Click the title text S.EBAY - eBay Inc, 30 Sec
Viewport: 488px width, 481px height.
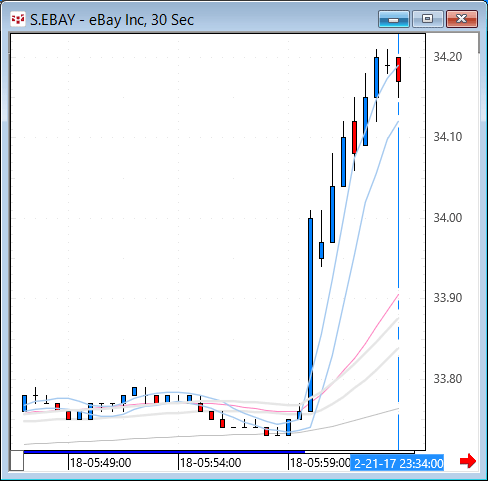coord(112,20)
